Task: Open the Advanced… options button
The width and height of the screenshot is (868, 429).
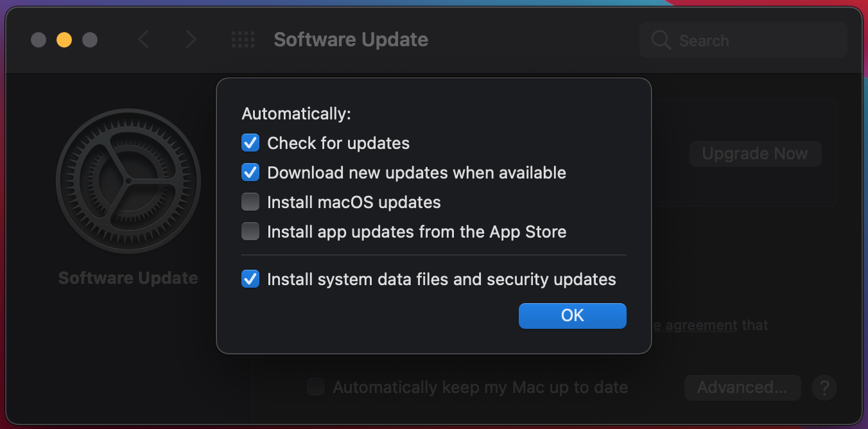Action: coord(742,388)
